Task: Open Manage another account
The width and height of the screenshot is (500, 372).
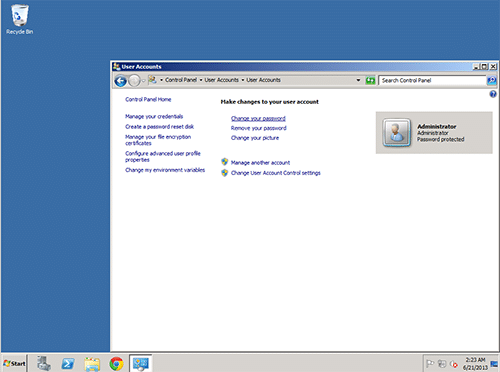Action: tap(260, 163)
